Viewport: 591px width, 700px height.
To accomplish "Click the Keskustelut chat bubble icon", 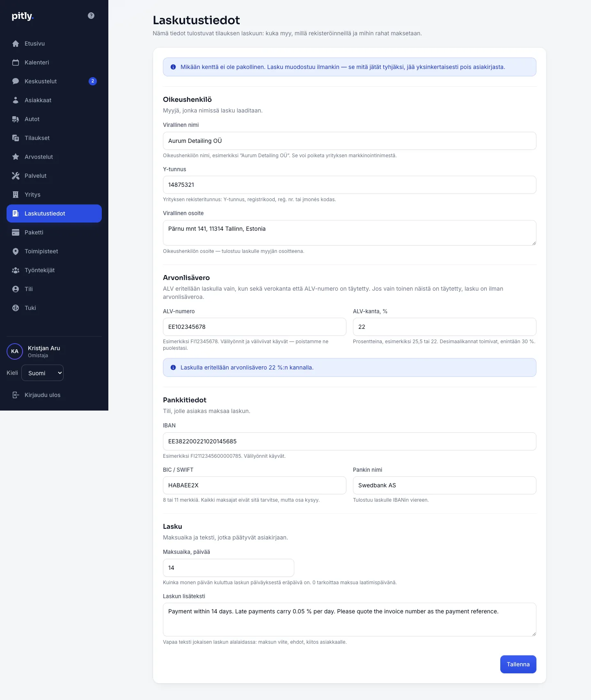I will point(16,81).
